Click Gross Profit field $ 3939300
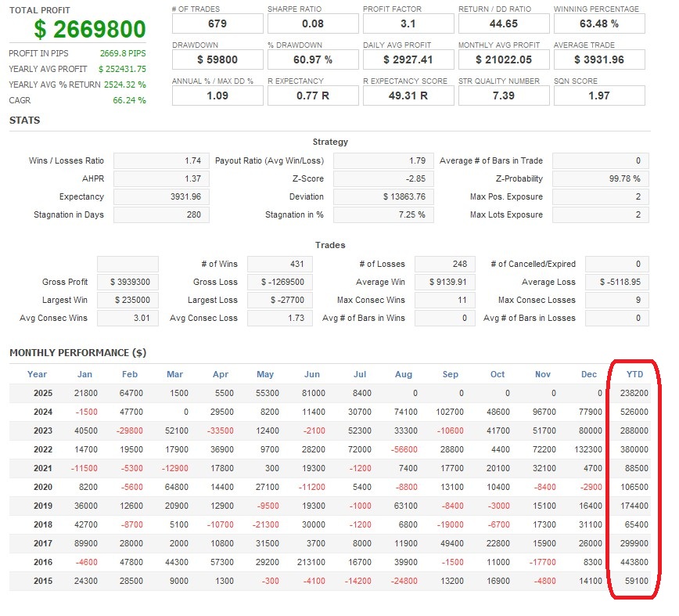The height and width of the screenshot is (616, 679). (128, 282)
